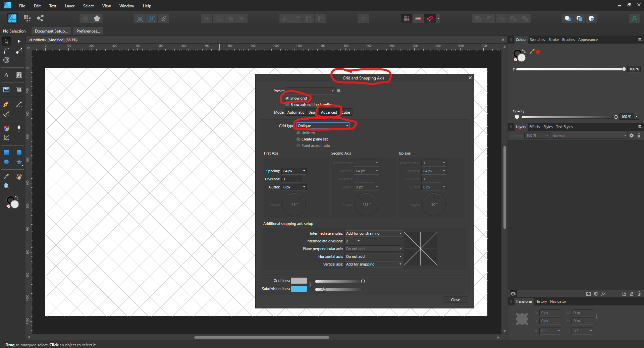Activate the Zoom magnifier tool

(x=6, y=186)
